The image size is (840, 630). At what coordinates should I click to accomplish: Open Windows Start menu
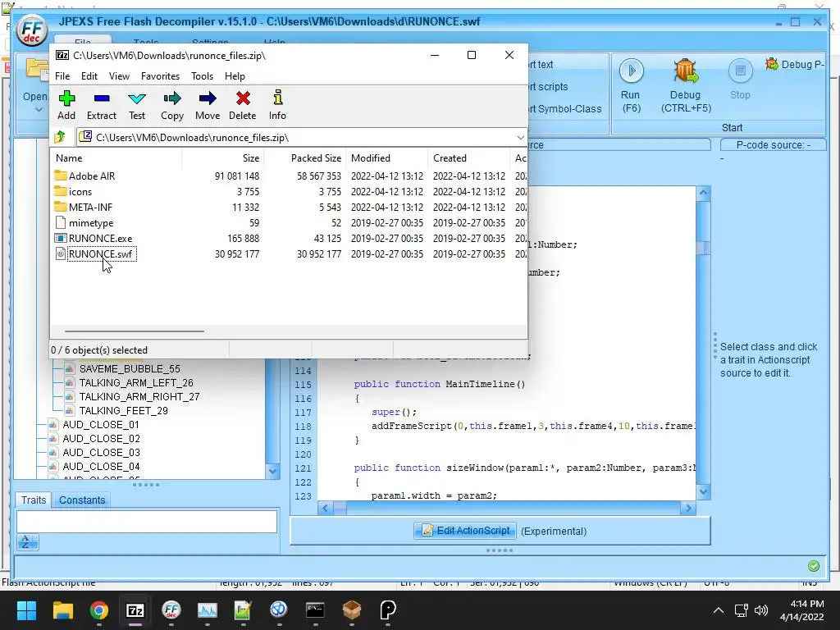coord(26,609)
